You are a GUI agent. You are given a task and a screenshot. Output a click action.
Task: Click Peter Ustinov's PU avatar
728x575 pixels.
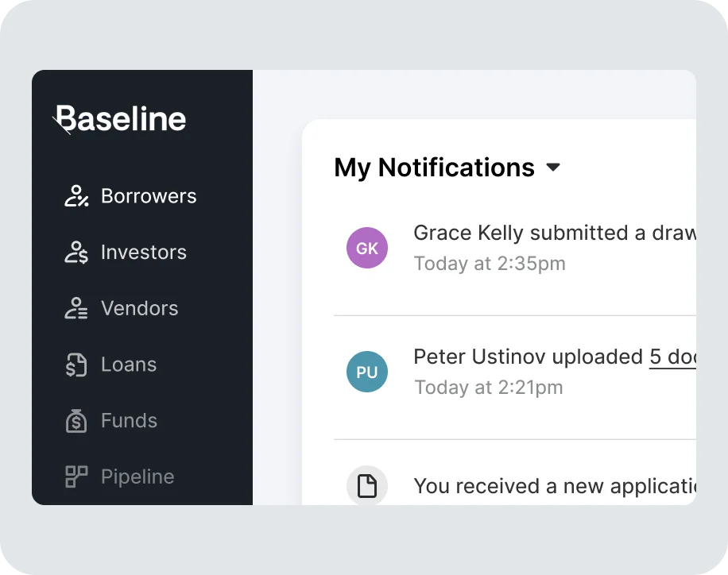[x=367, y=372]
